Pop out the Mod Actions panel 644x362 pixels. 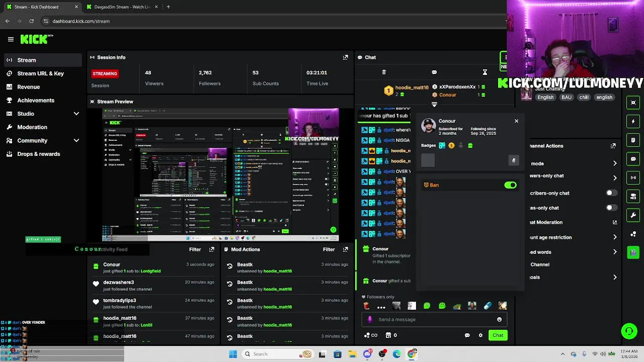pyautogui.click(x=345, y=249)
